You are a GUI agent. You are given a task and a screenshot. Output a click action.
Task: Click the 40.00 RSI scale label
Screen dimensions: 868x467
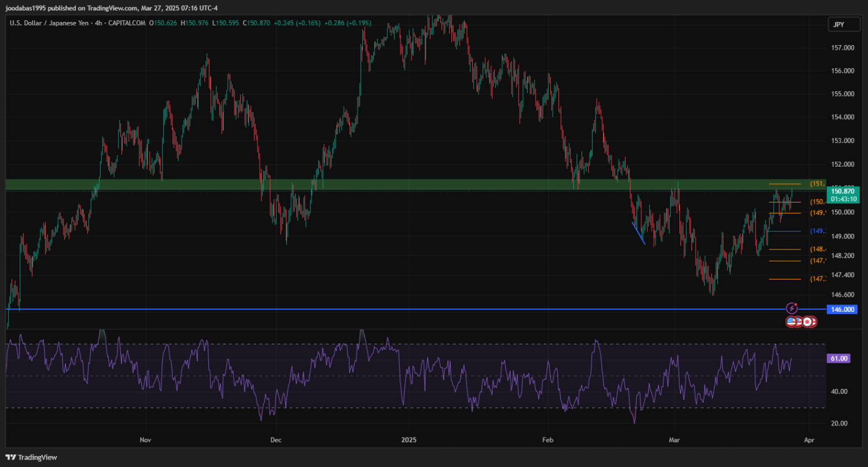839,392
